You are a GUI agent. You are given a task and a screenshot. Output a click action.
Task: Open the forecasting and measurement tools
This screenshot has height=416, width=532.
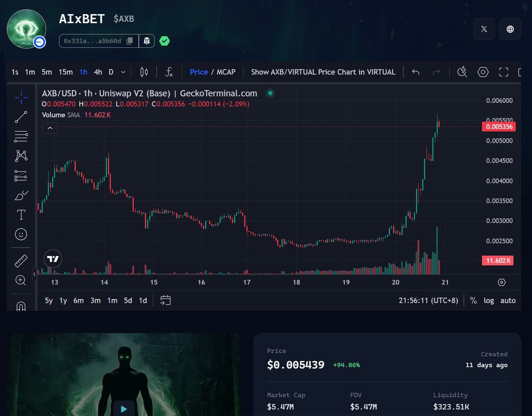[x=21, y=175]
